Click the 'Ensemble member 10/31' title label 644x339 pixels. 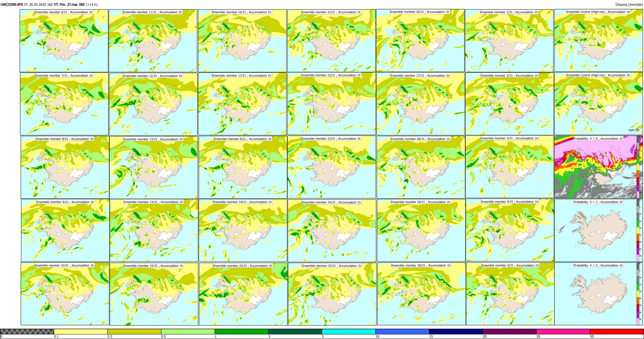[64, 265]
